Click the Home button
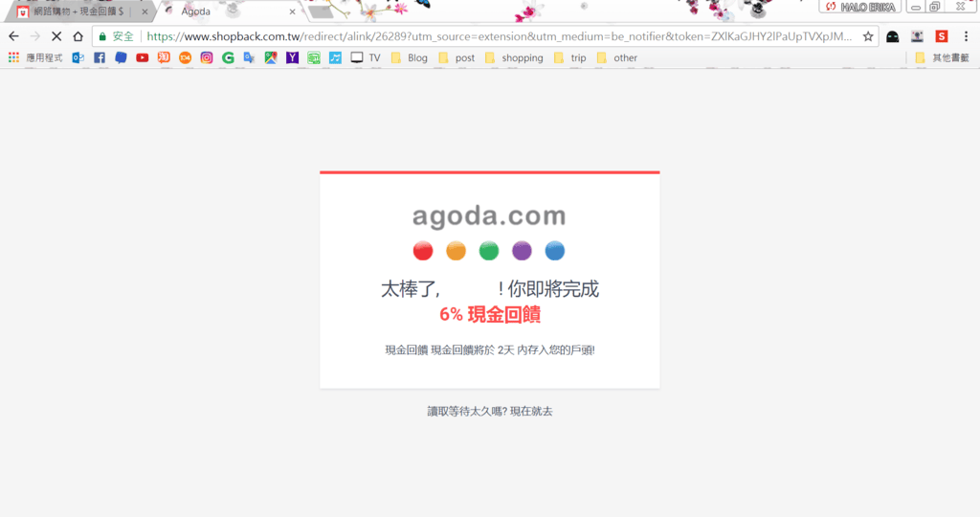This screenshot has height=517, width=980. (x=78, y=36)
